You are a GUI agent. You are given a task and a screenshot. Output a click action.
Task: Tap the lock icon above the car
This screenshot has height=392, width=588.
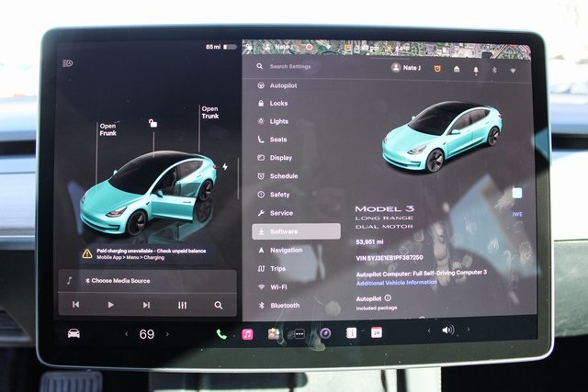[153, 123]
